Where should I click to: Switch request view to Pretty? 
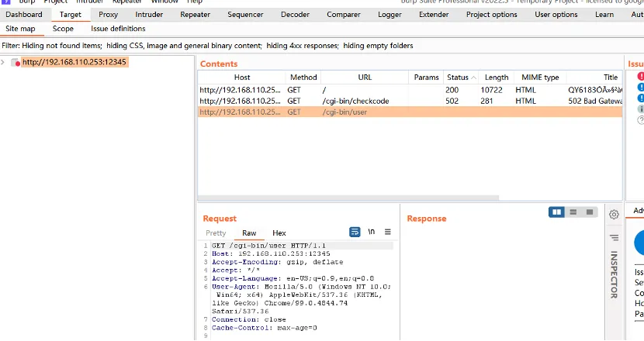[216, 233]
